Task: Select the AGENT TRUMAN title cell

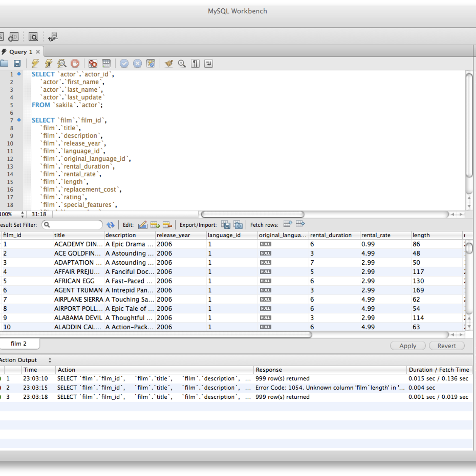Action: (x=79, y=290)
